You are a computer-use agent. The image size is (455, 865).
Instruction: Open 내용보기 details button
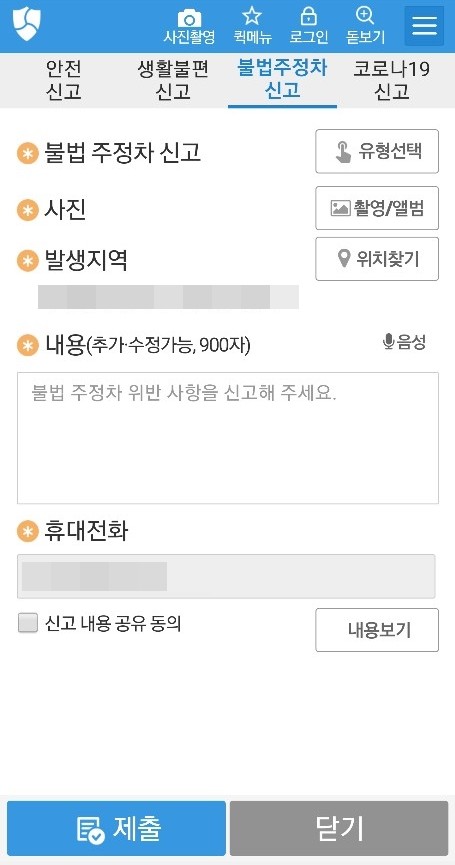point(377,630)
